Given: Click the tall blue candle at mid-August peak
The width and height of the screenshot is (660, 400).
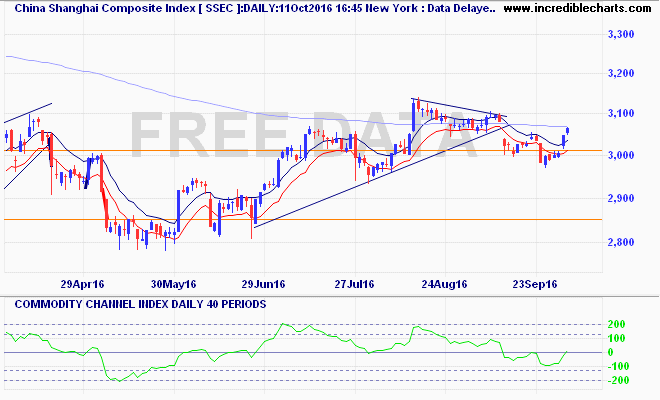Looking at the screenshot, I should click(x=413, y=116).
